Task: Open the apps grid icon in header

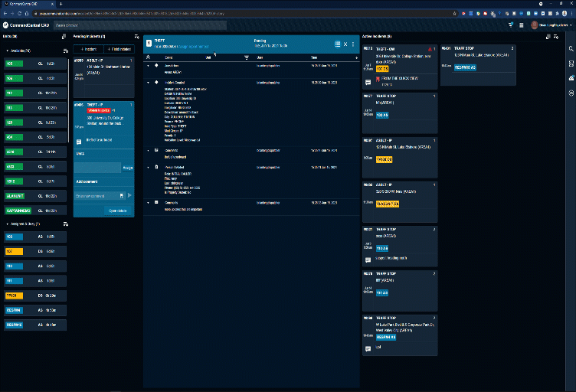Action: [520, 25]
